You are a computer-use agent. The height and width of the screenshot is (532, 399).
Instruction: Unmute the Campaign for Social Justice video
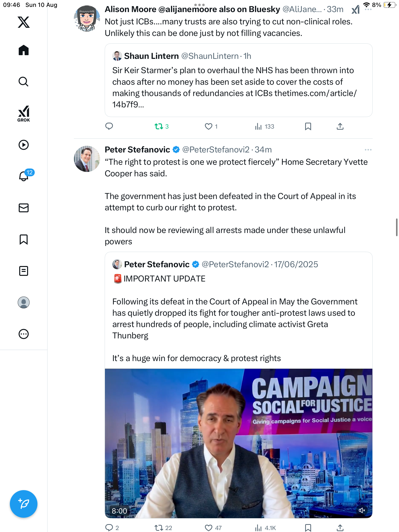coord(362,510)
